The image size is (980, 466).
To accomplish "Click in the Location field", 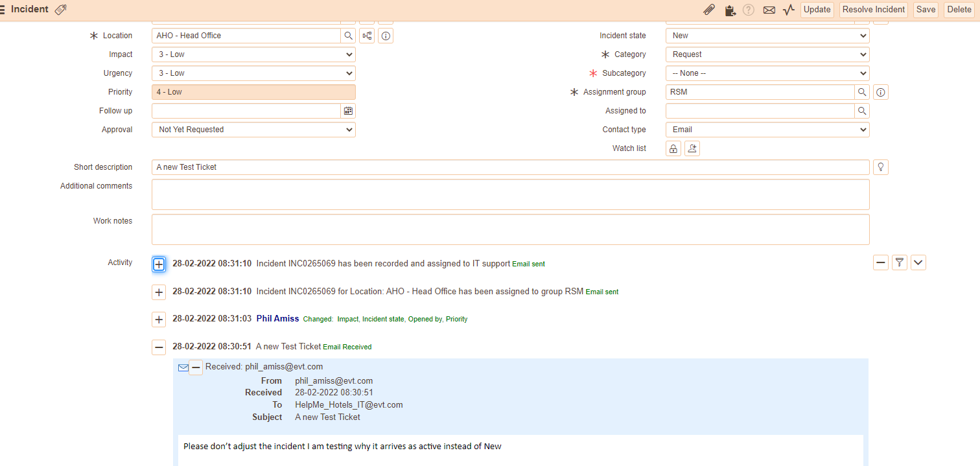I will pos(246,36).
